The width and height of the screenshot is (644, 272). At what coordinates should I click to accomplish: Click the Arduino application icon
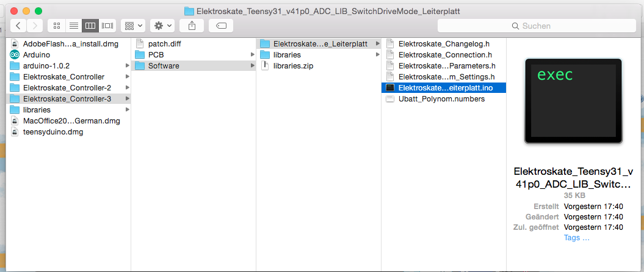tap(15, 55)
